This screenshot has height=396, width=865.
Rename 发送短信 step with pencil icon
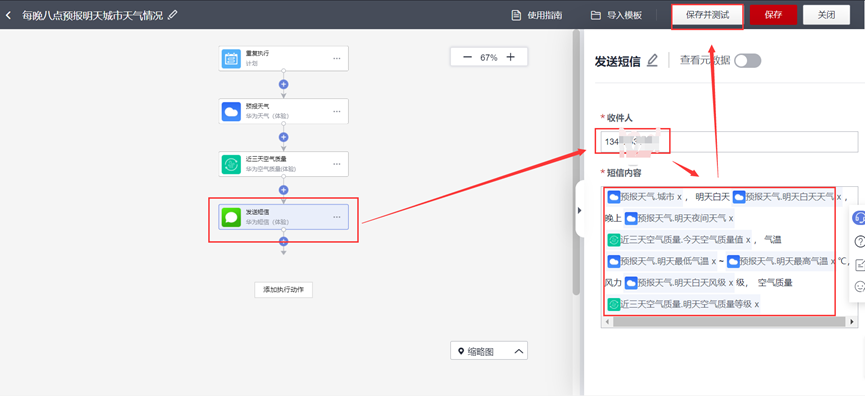tap(653, 61)
